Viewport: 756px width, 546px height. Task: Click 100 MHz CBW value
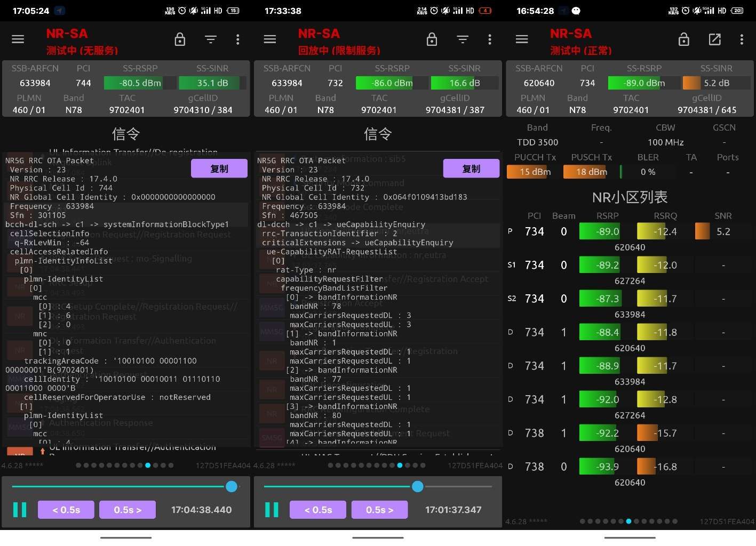[665, 142]
